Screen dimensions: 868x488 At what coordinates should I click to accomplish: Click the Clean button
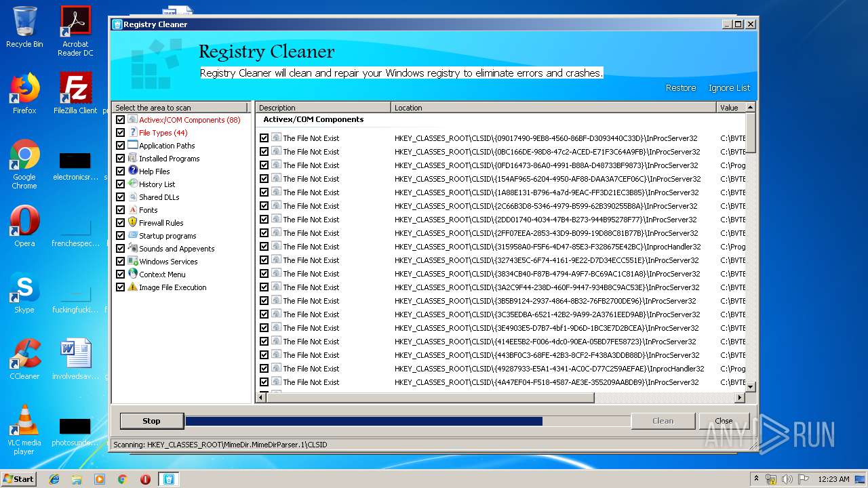[x=663, y=421]
